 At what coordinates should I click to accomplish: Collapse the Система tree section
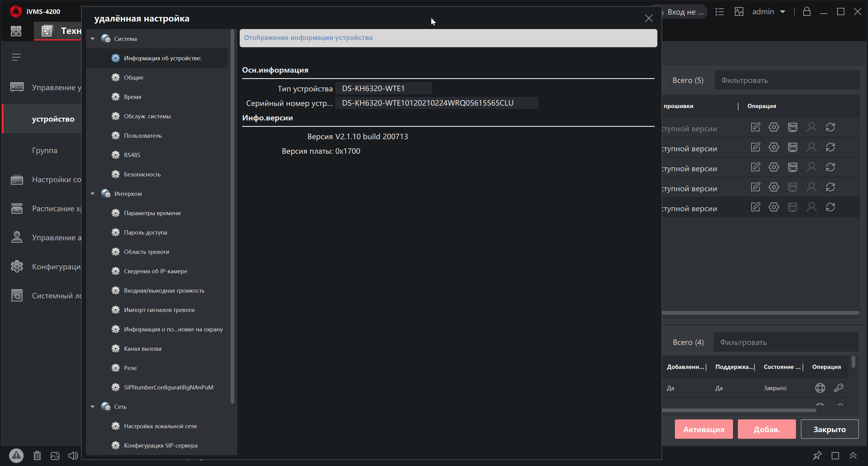(93, 39)
